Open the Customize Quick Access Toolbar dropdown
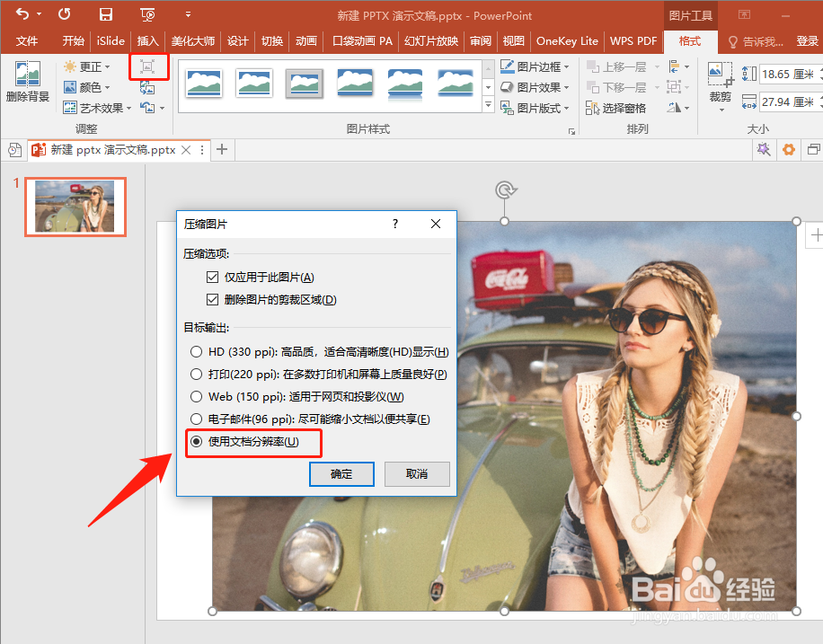The image size is (823, 644). [x=188, y=14]
